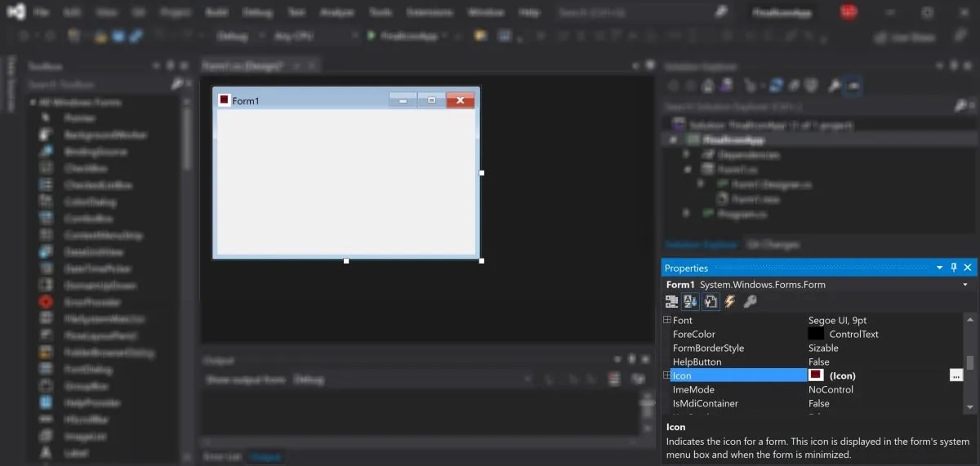The height and width of the screenshot is (466, 980).
Task: Select ErrorProvider in the Toolbox
Action: (x=91, y=302)
